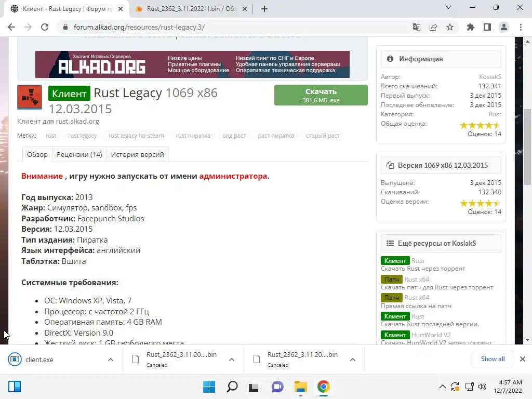Screen dimensions: 532x399
Task: Open the История версий tab
Action: click(x=137, y=154)
